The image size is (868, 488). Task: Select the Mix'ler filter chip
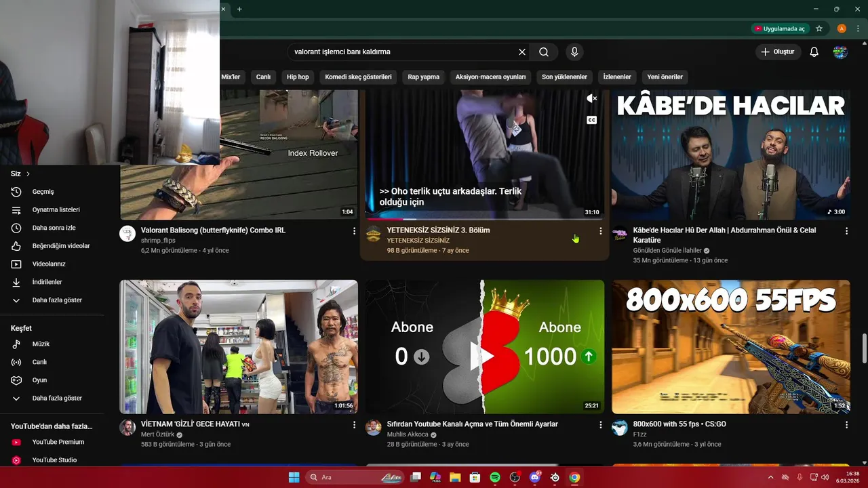click(x=231, y=77)
